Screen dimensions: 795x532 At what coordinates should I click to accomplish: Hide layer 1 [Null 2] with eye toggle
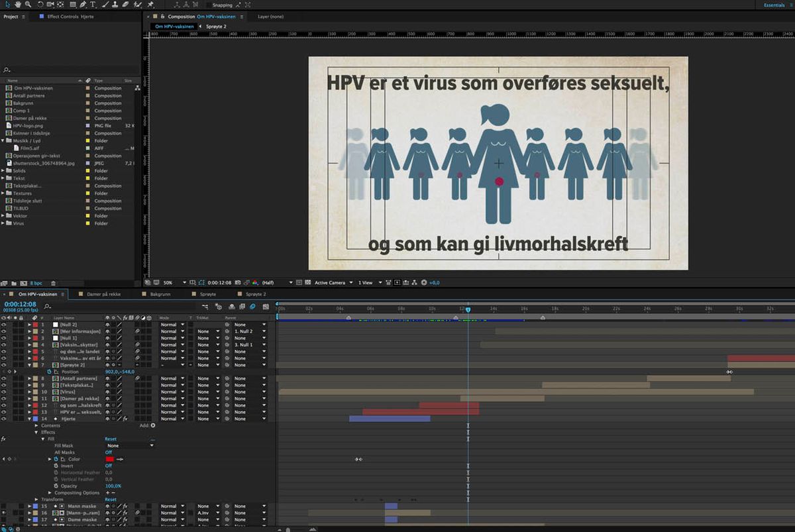(x=4, y=325)
